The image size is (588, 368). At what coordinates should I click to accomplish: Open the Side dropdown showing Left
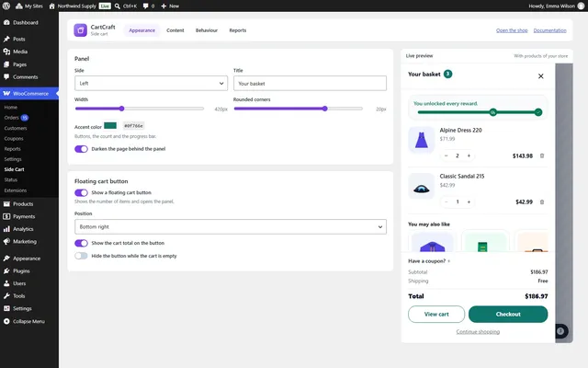(x=151, y=84)
